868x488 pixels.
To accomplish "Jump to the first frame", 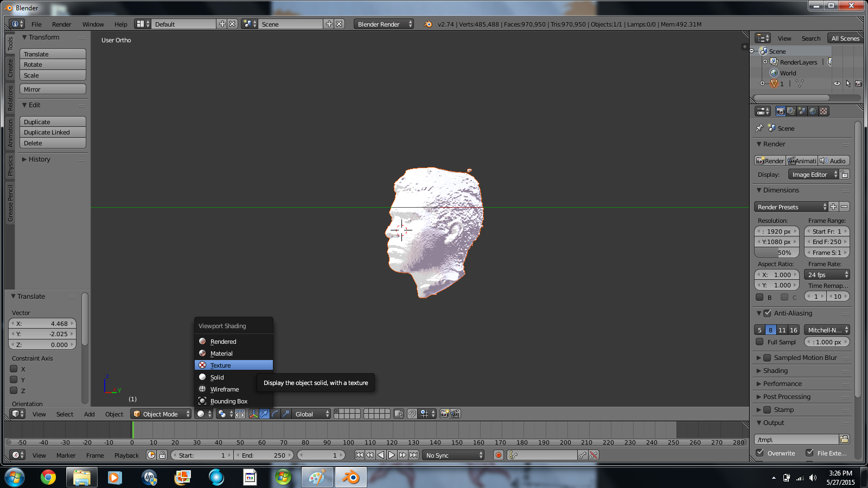I will pos(359,455).
